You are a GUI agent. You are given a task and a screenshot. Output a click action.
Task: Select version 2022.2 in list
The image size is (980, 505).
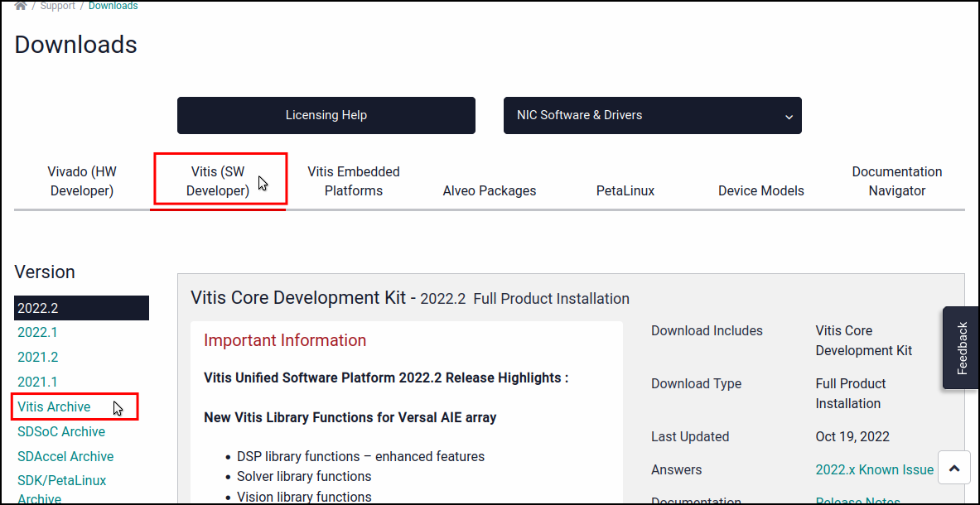[x=81, y=308]
